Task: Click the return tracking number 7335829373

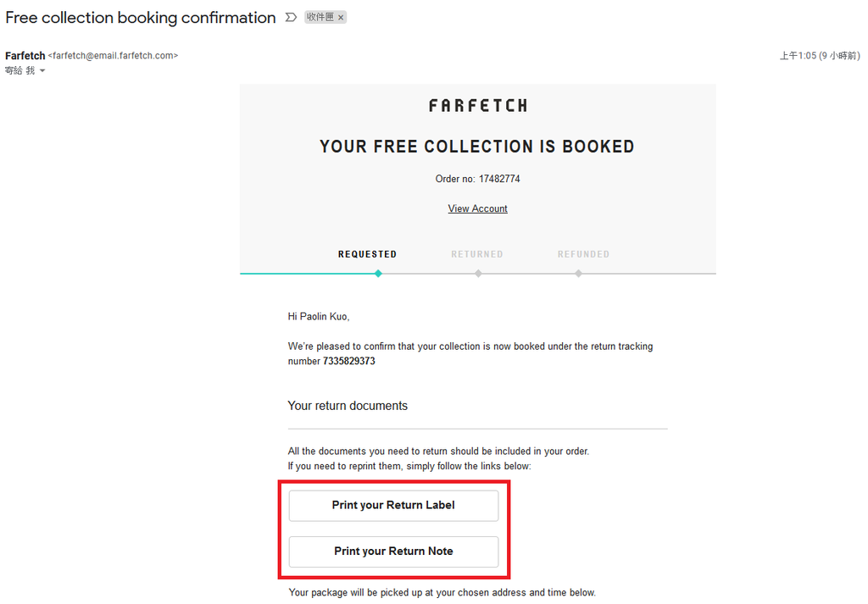Action: (349, 361)
